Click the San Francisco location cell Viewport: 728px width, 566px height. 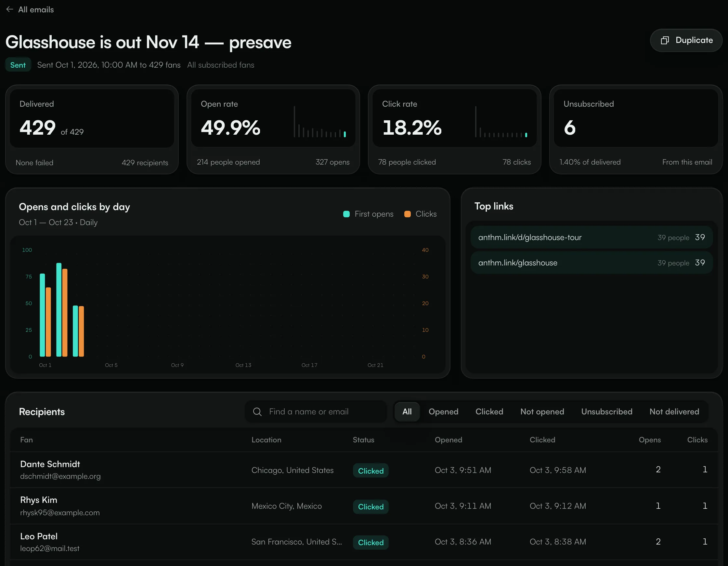[x=297, y=542]
